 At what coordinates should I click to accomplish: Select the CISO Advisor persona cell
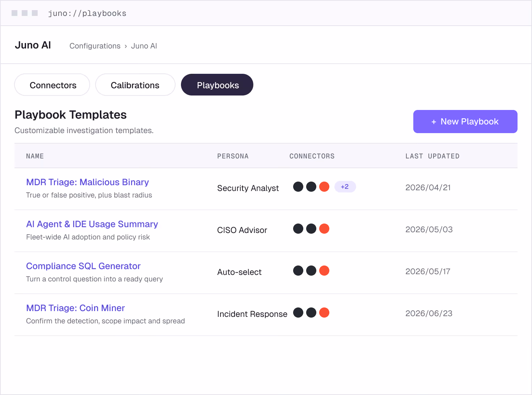point(242,230)
